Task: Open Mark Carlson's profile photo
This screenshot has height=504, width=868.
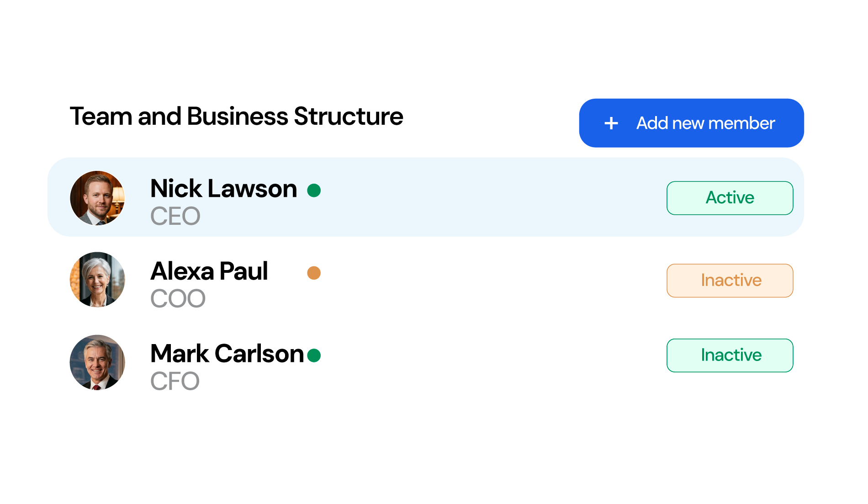Action: pyautogui.click(x=97, y=362)
